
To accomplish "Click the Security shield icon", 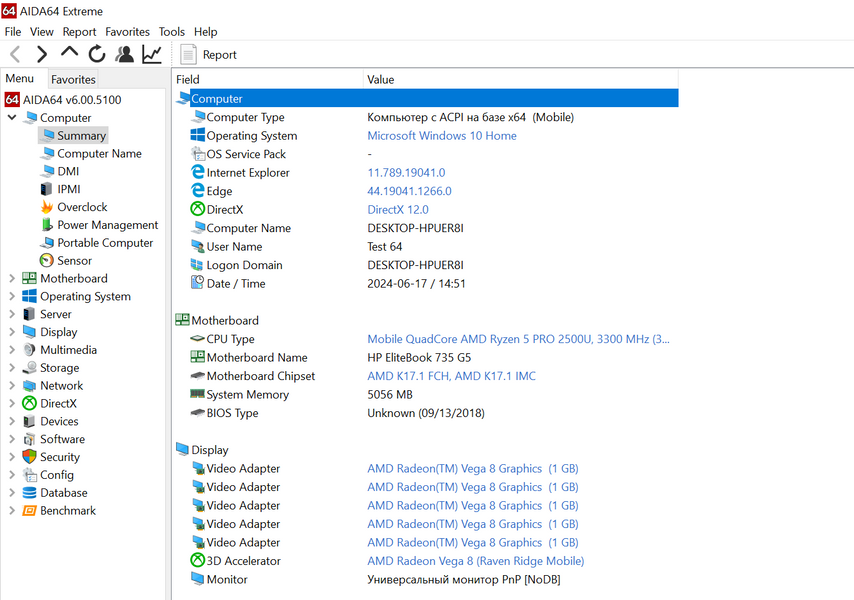I will click(x=29, y=457).
